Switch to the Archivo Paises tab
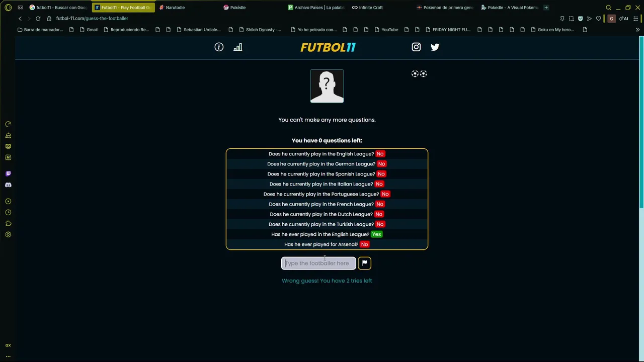 point(316,8)
